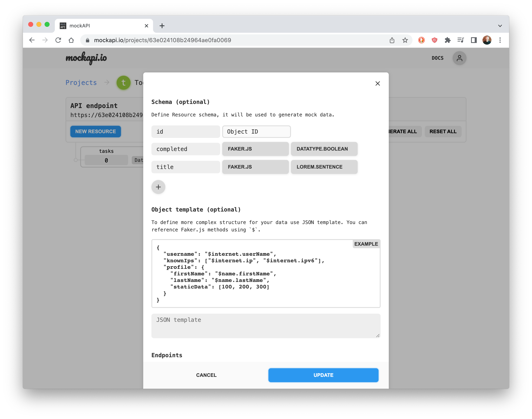The image size is (532, 419).
Task: Toggle the browser side panel
Action: [x=474, y=40]
